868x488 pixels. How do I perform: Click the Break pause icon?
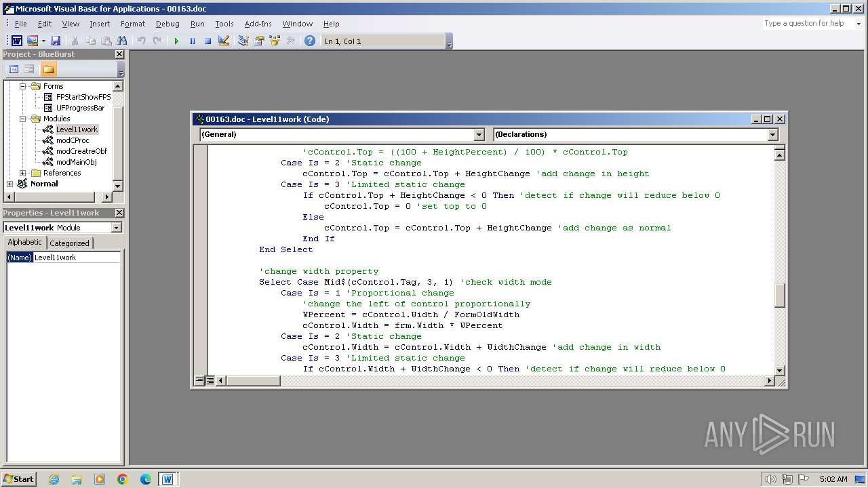click(x=192, y=41)
